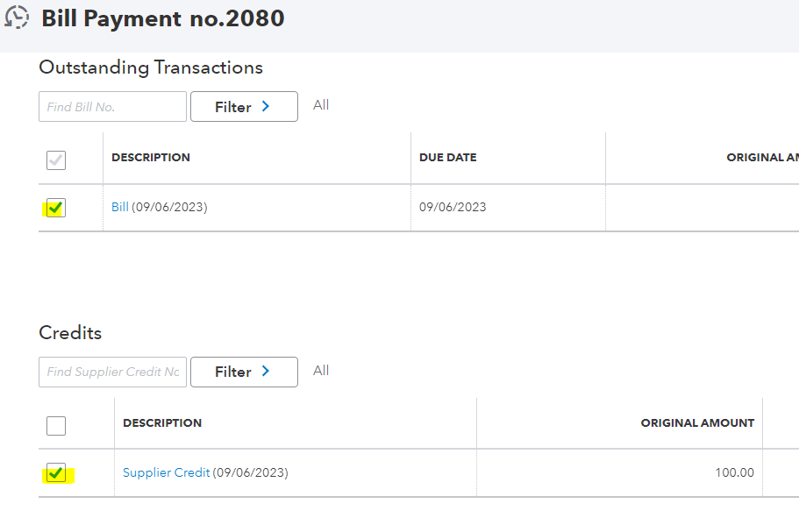The height and width of the screenshot is (532, 799).
Task: Uncheck the Bill (09/06/2023) row checkbox
Action: point(56,208)
